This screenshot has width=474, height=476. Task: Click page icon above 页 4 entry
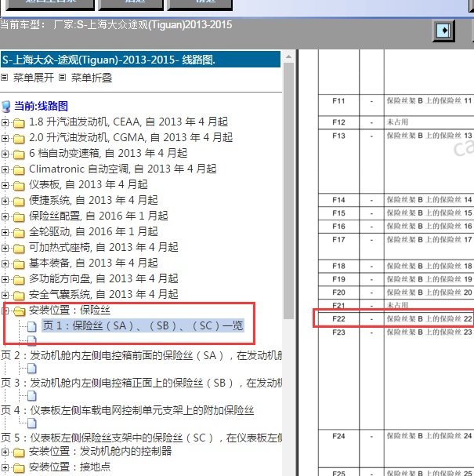click(x=32, y=396)
